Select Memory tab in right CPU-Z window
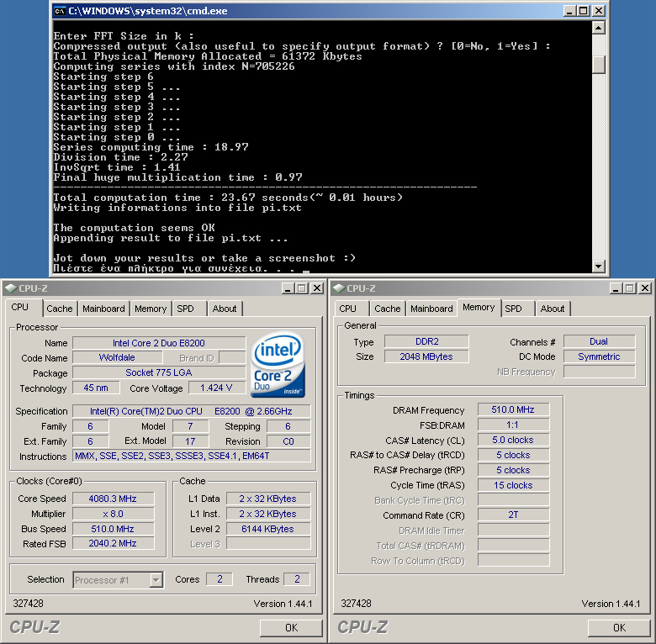 [x=479, y=308]
